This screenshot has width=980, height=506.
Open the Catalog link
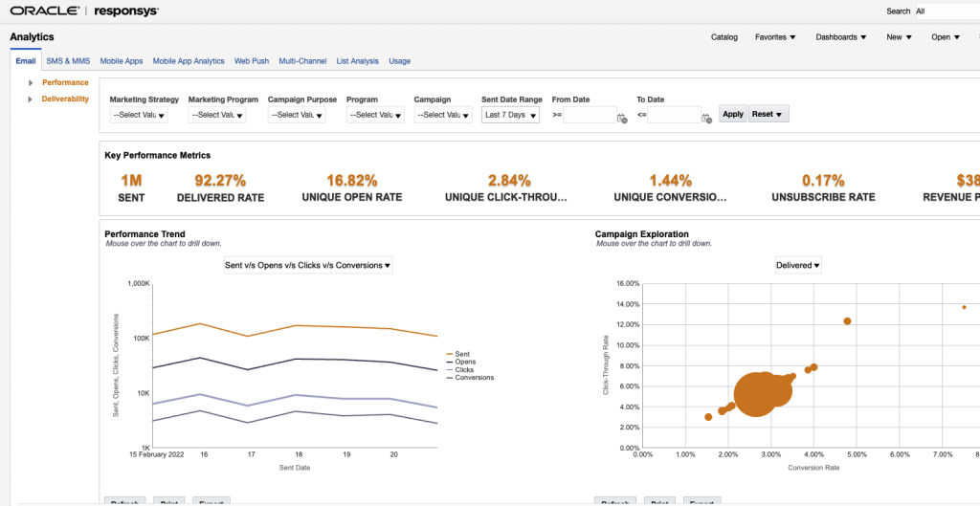click(x=724, y=37)
